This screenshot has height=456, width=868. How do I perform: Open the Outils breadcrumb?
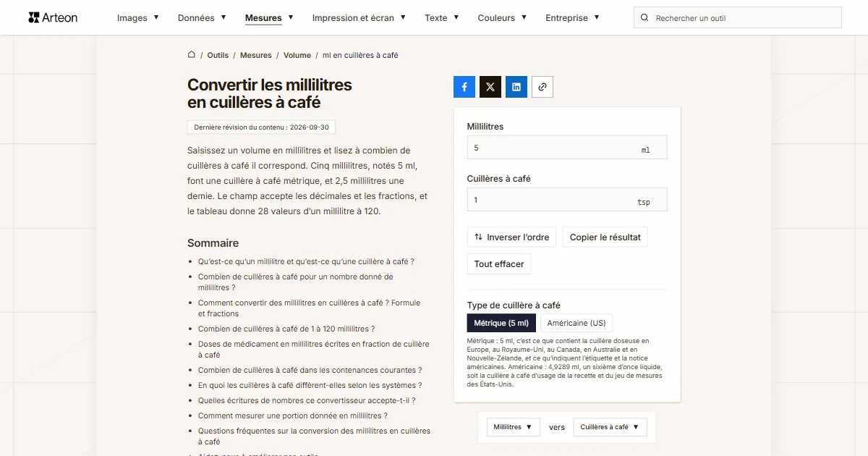[218, 55]
